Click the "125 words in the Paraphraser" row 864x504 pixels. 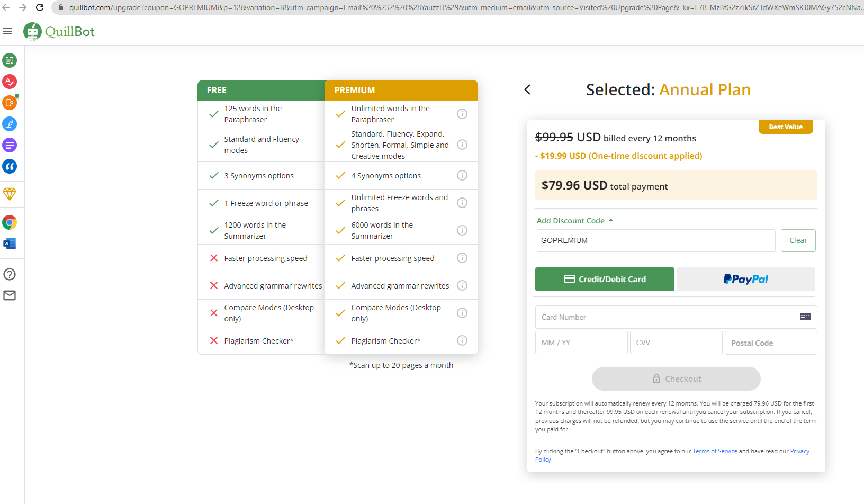point(261,114)
